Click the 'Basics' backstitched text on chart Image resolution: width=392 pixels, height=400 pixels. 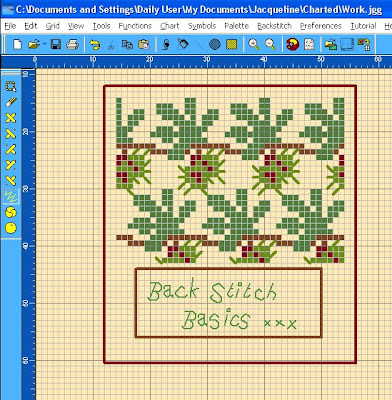pos(216,320)
